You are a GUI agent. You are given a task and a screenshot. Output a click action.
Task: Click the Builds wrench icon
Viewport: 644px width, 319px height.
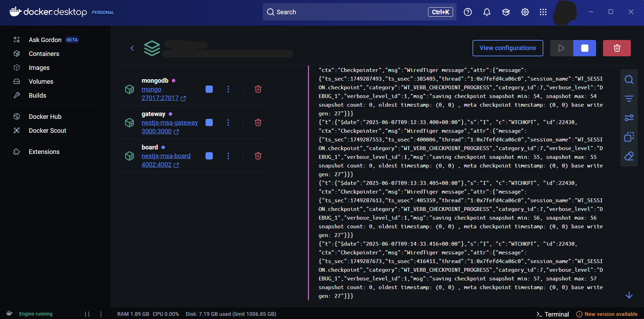pos(17,95)
